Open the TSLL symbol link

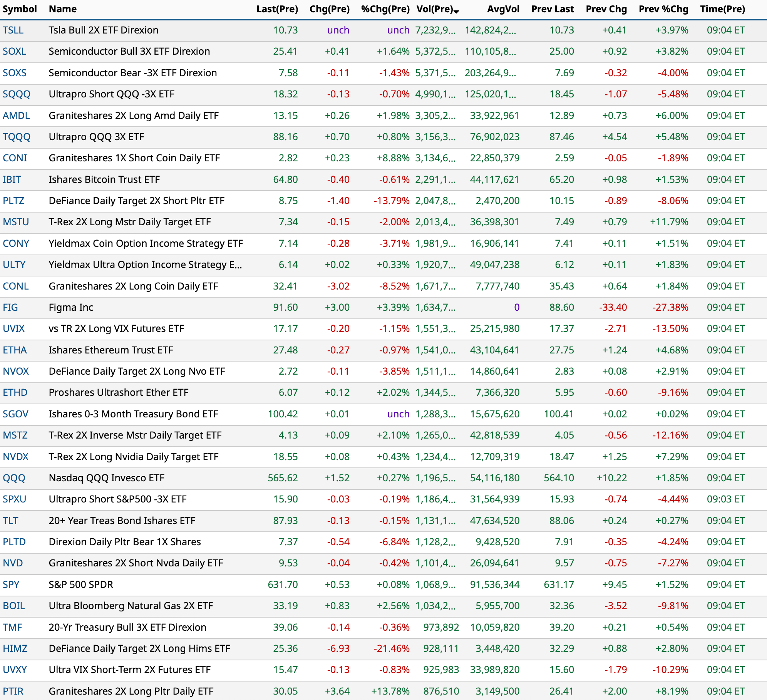(13, 30)
